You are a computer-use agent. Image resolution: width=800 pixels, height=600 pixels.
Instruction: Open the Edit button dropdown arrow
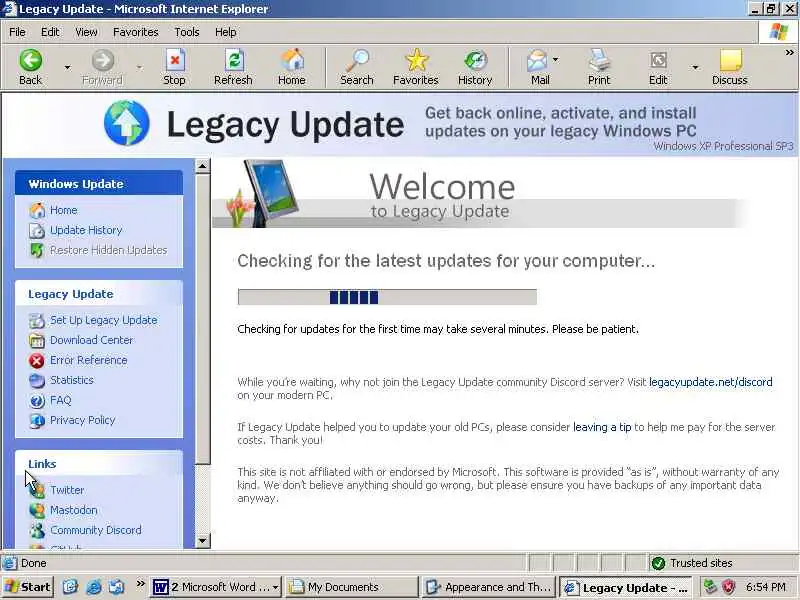point(695,67)
